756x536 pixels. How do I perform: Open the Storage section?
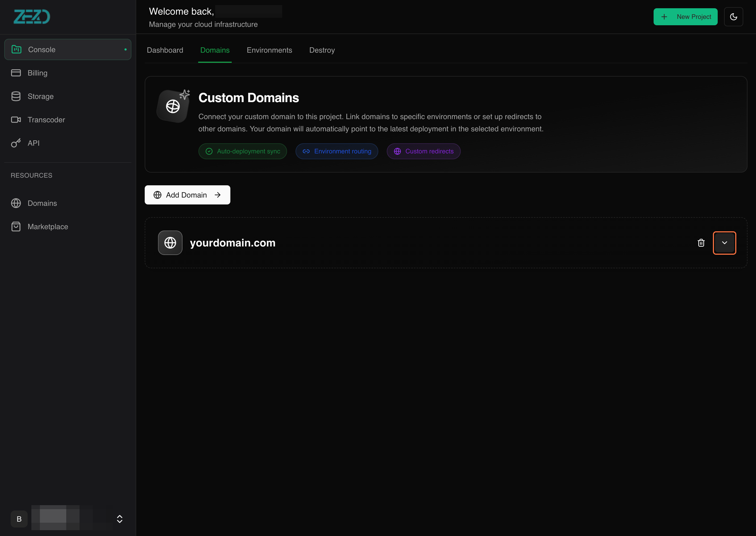(x=40, y=96)
